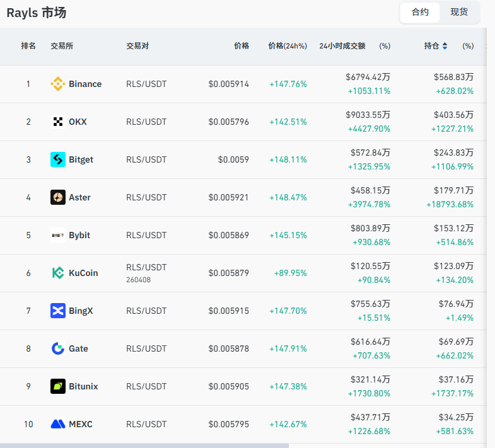Viewport: 495px width, 448px height.
Task: Click the 交易对 column header
Action: [137, 46]
